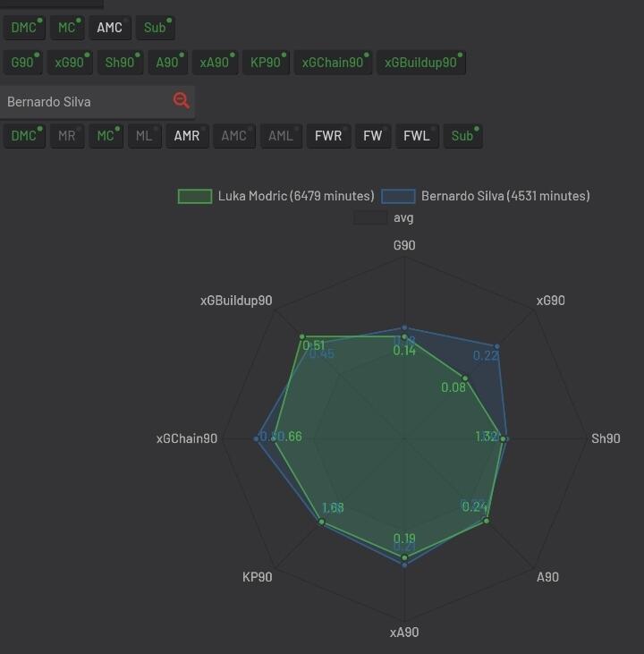Viewport: 644px width, 654px height.
Task: Enable FWL position filter
Action: point(417,136)
